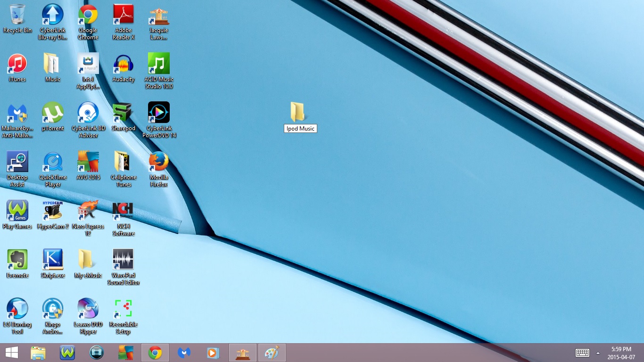Select the Recycle Bin desktop icon
The width and height of the screenshot is (644, 362).
pyautogui.click(x=17, y=19)
